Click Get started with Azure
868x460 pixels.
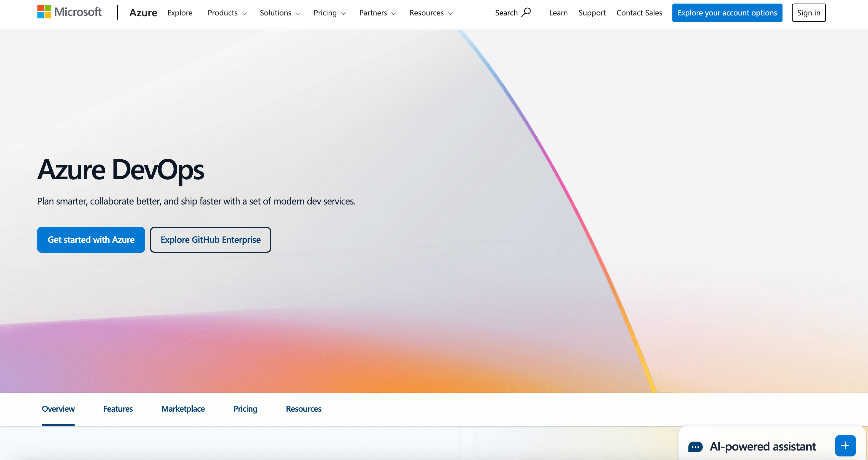[91, 240]
